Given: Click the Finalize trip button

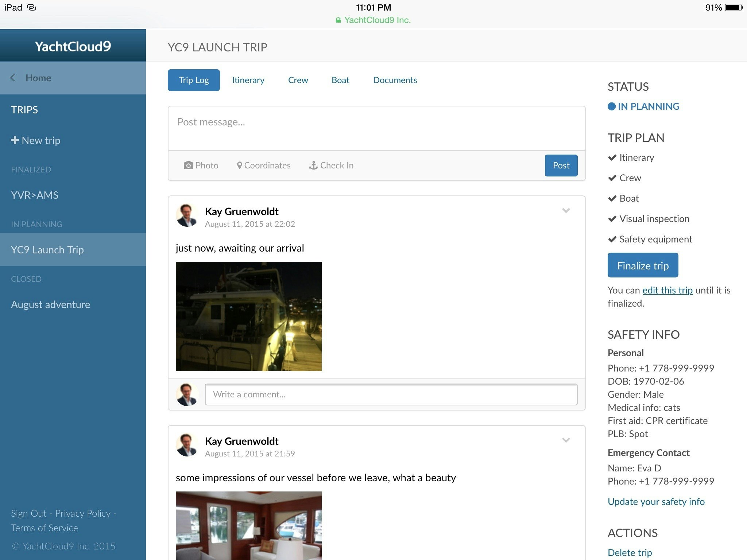Looking at the screenshot, I should [643, 265].
